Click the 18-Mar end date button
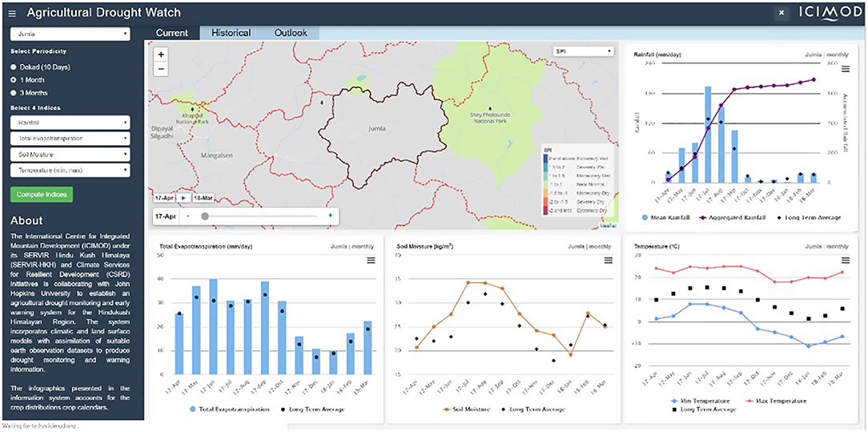The width and height of the screenshot is (868, 432). [x=203, y=197]
